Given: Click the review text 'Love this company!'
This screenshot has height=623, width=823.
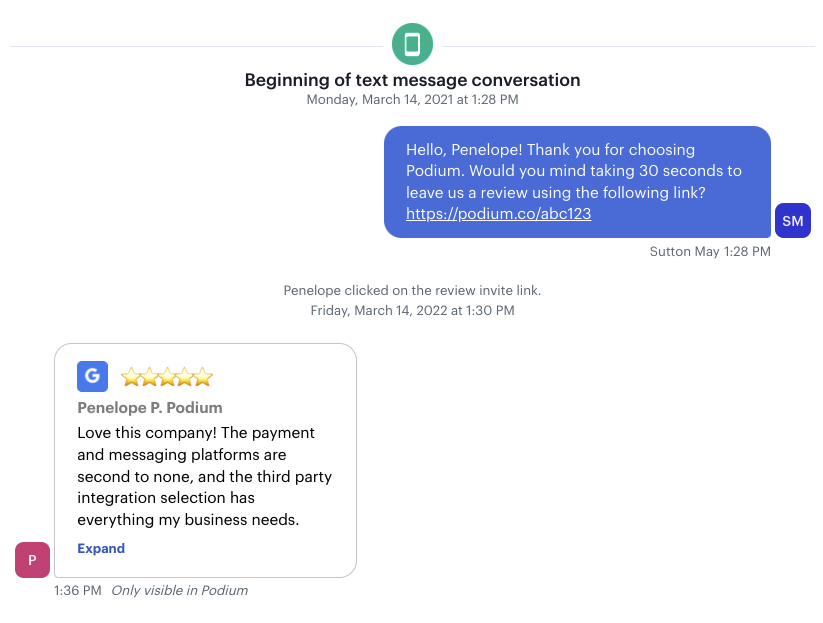Looking at the screenshot, I should click(x=146, y=433).
